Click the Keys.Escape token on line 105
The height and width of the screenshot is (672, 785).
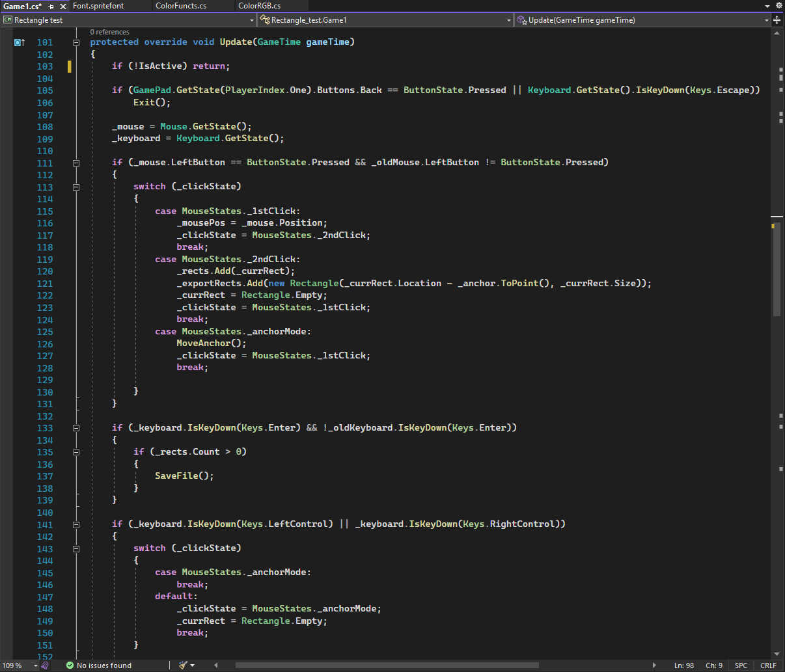[719, 90]
